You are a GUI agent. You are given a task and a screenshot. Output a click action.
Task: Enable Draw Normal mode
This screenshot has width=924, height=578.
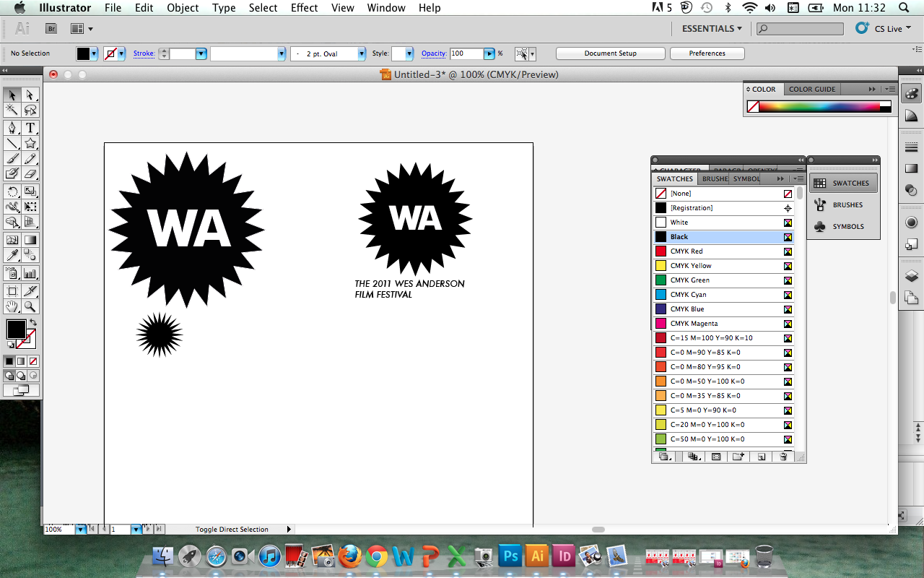tap(9, 376)
